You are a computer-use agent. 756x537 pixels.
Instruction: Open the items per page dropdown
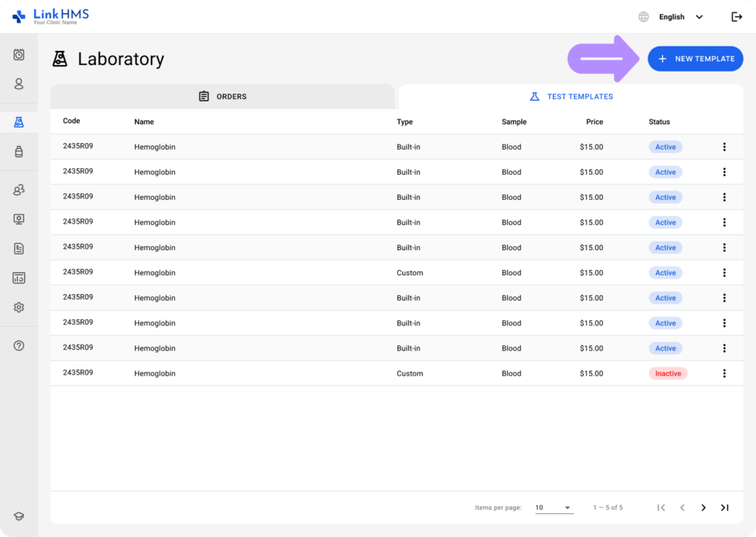pos(554,507)
